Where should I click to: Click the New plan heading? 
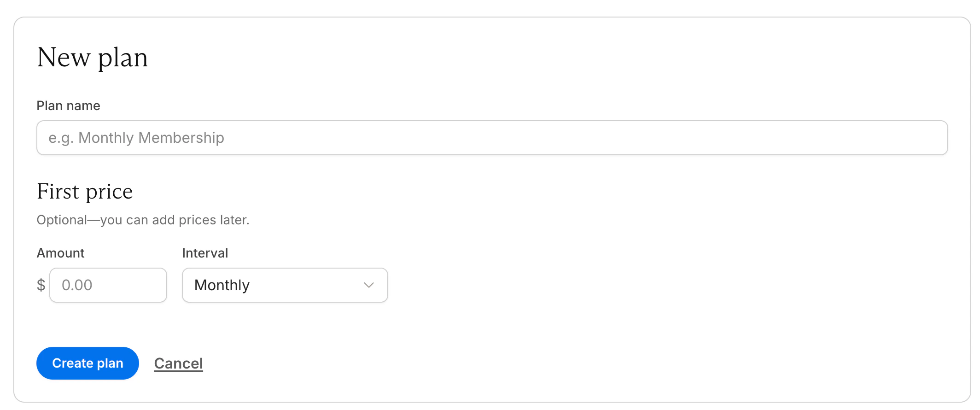pyautogui.click(x=92, y=57)
